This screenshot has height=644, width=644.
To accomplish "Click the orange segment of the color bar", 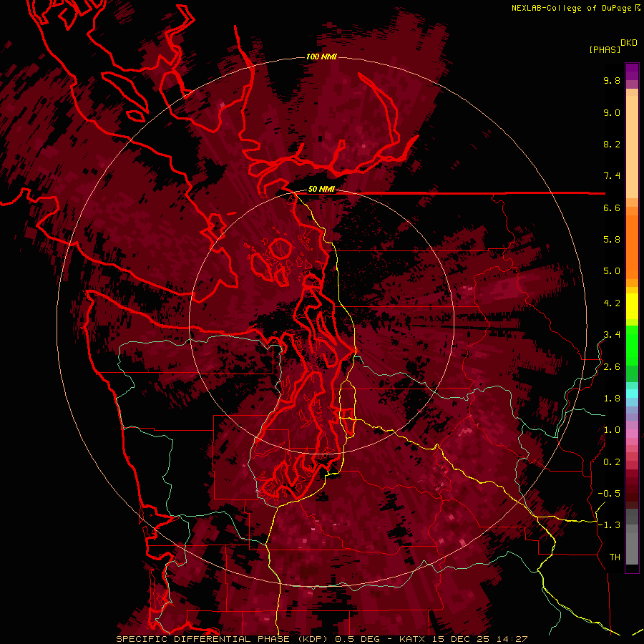I will [x=632, y=246].
